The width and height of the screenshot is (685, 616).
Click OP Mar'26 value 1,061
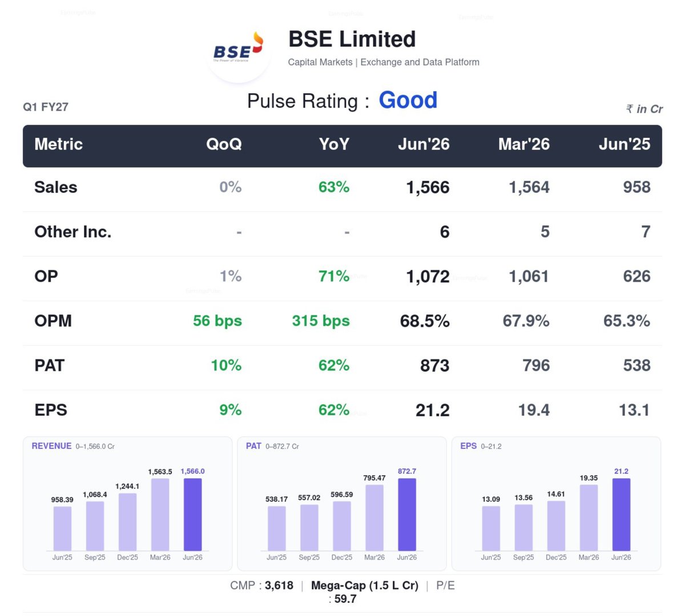point(529,277)
